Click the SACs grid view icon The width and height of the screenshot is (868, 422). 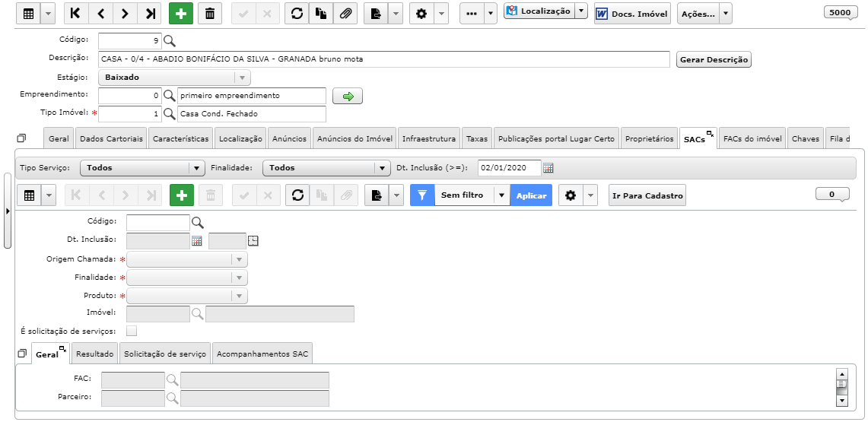pos(30,195)
